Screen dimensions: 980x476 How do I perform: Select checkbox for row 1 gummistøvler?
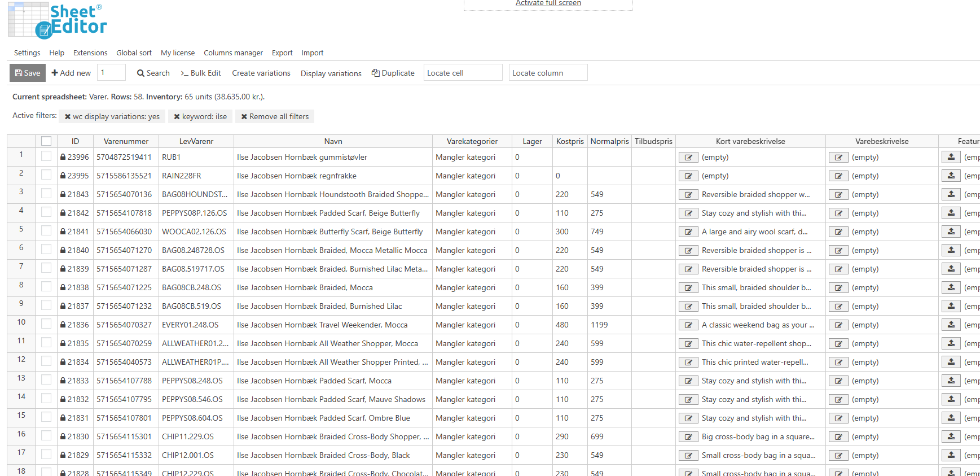tap(46, 156)
